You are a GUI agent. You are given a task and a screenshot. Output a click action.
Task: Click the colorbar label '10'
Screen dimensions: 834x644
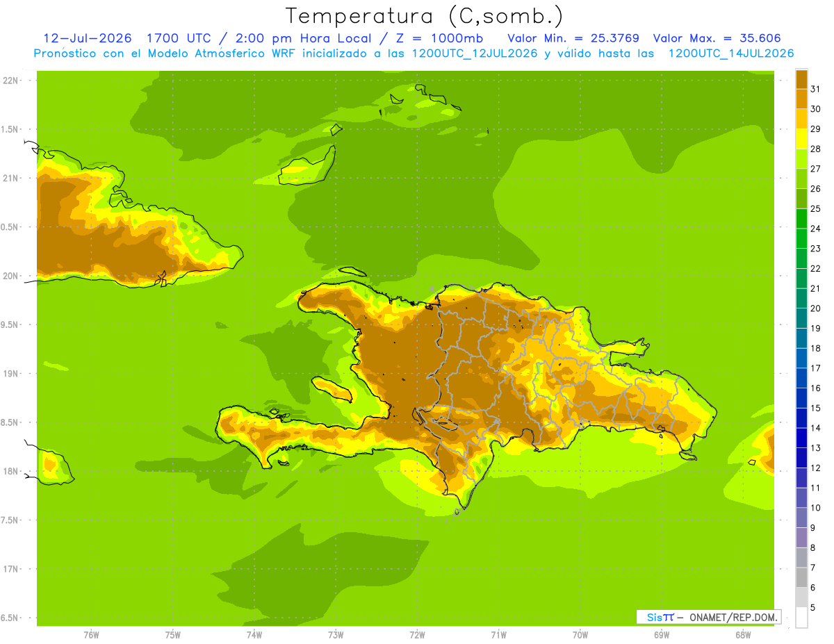pos(816,508)
